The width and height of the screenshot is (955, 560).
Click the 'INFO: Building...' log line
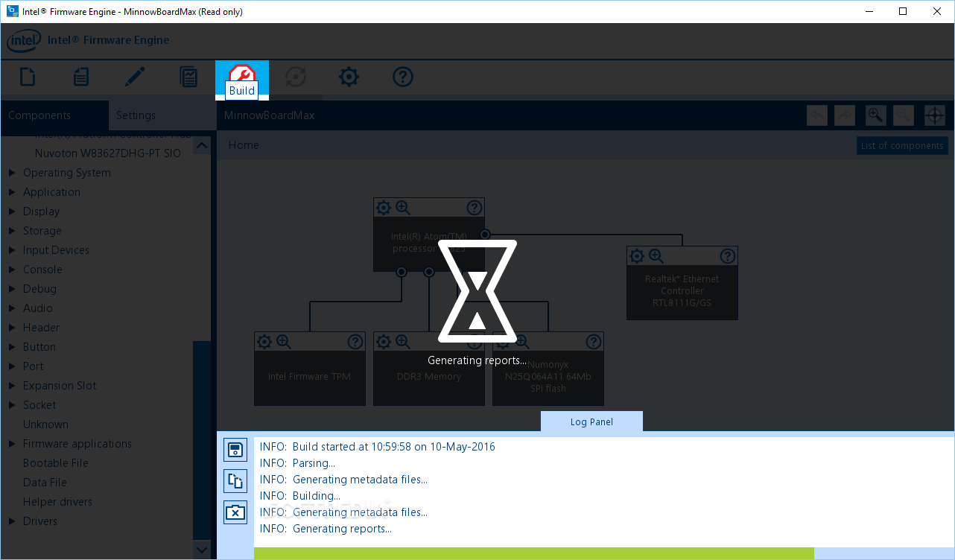pyautogui.click(x=299, y=496)
